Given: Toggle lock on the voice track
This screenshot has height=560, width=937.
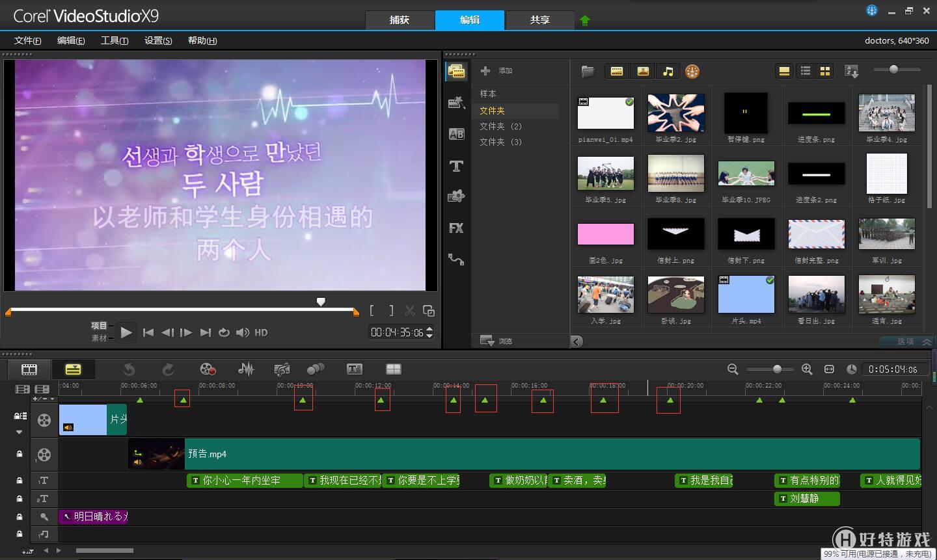Looking at the screenshot, I should [x=20, y=516].
